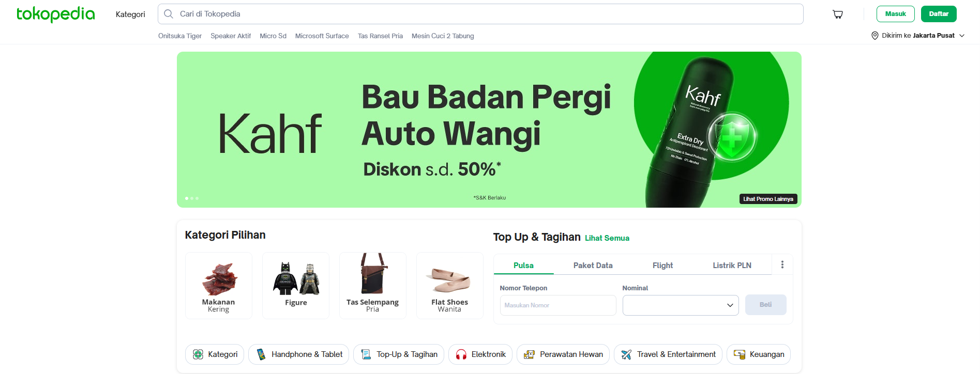Click the Masuk login button
Image resolution: width=980 pixels, height=374 pixels.
896,14
